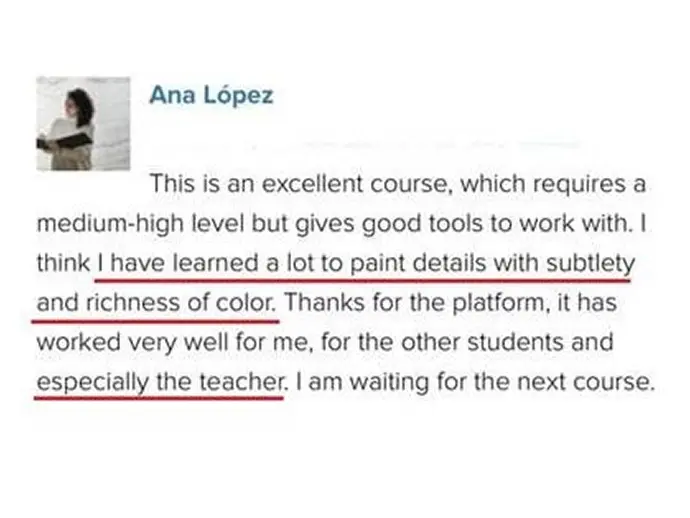690x518 pixels.
Task: Click the opening words "This is an"
Action: click(193, 185)
